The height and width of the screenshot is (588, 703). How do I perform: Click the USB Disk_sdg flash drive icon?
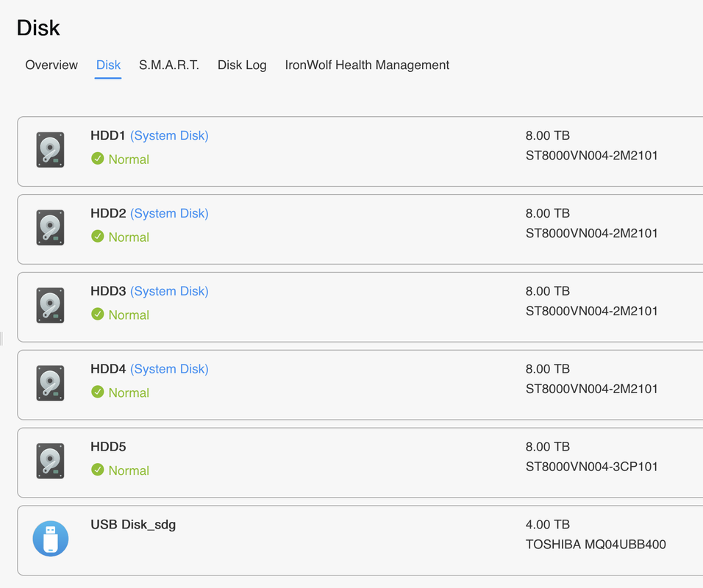[51, 538]
